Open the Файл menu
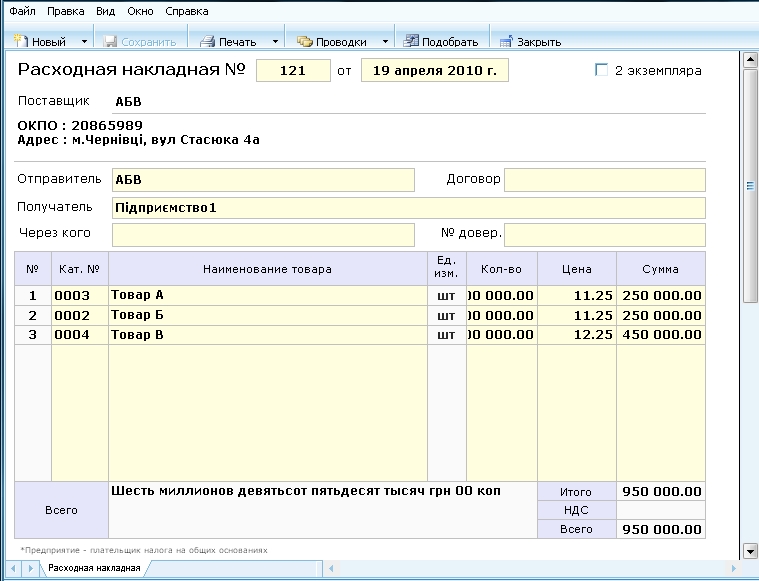The width and height of the screenshot is (759, 581). coord(22,11)
